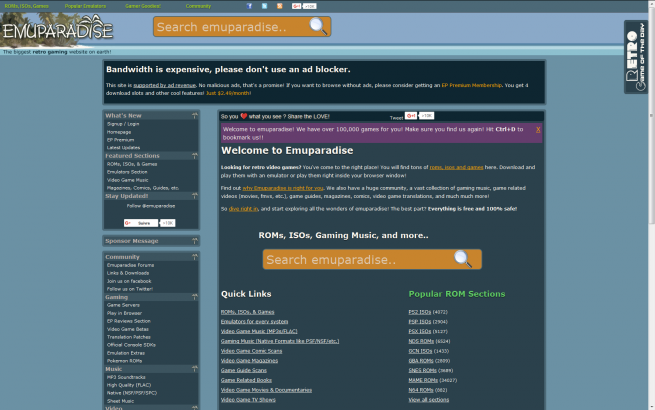Open the Video Game Comic Scans quick link

coord(254,351)
